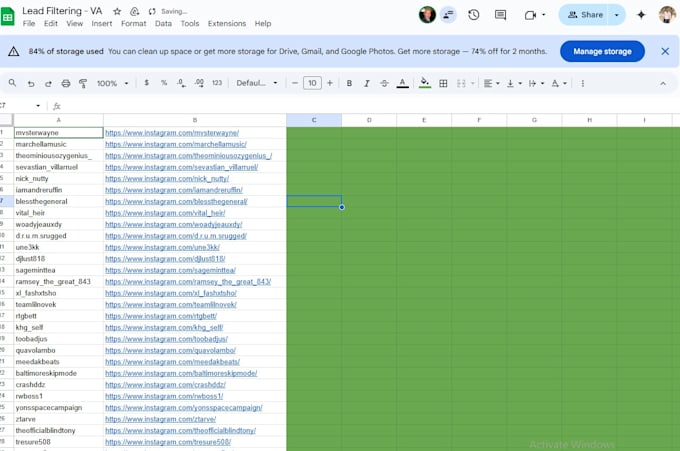Open more number formats 123
The image size is (680, 451).
pyautogui.click(x=217, y=83)
